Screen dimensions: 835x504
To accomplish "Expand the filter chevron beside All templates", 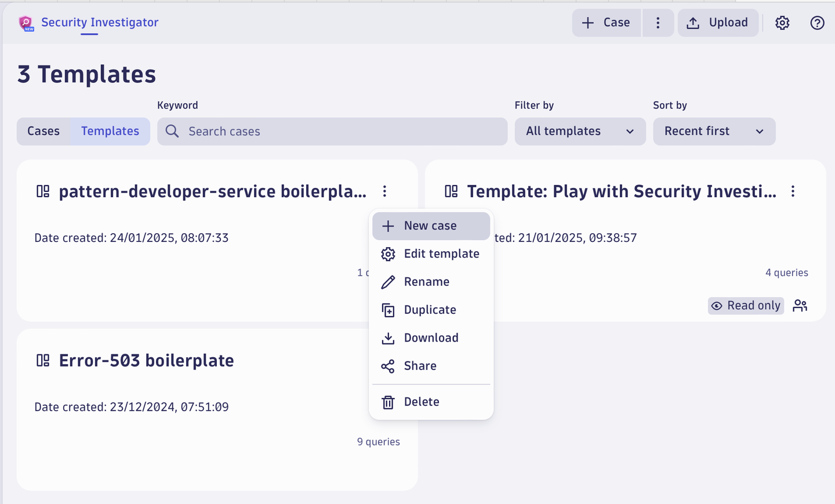I will click(x=630, y=132).
